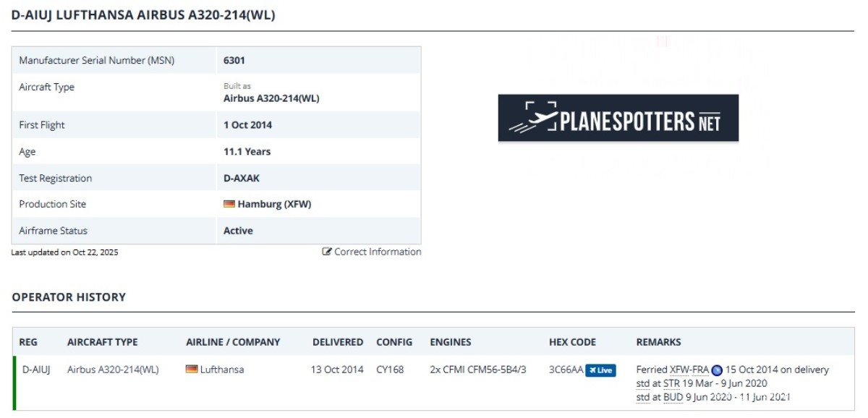The width and height of the screenshot is (868, 418).
Task: Click the test registration D-AXAK value
Action: (241, 178)
